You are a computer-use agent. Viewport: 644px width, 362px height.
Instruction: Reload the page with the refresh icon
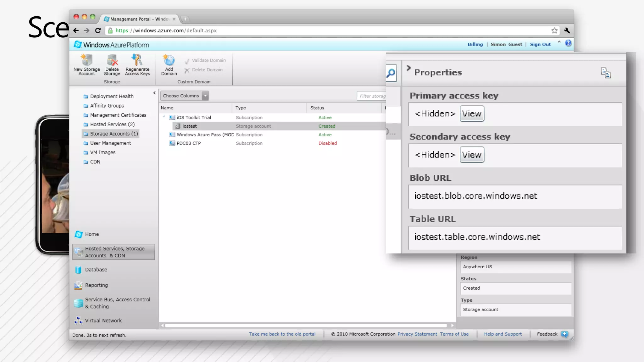[x=98, y=30]
